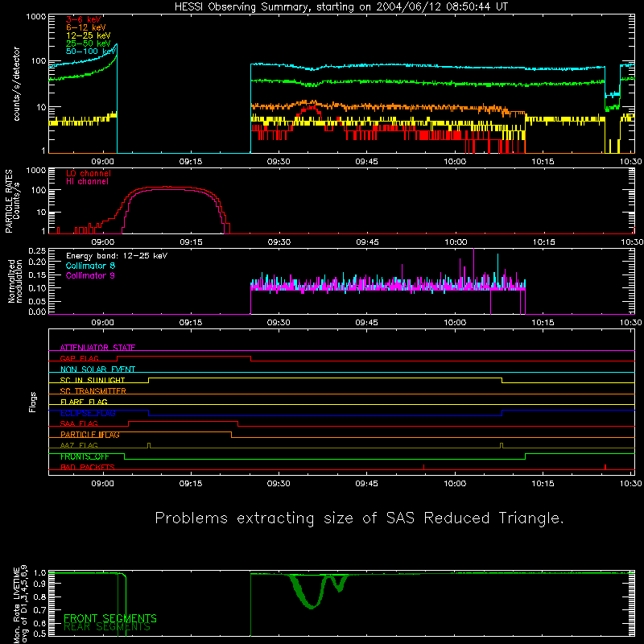Select the PARTICLE_FLAG label

90,435
